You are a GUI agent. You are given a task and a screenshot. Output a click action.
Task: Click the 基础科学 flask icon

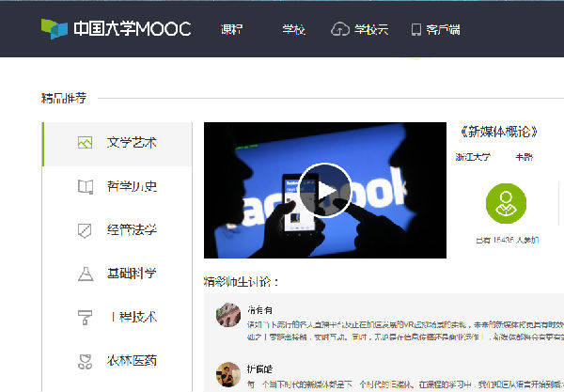point(86,274)
